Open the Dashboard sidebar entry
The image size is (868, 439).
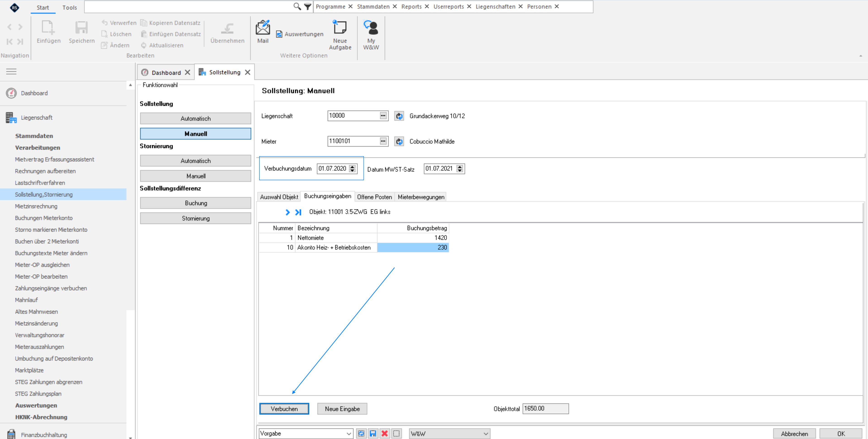coord(34,93)
